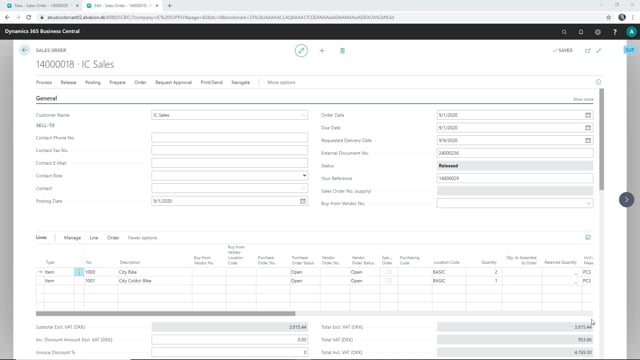
Task: Collapse the General section heading
Action: tap(47, 98)
